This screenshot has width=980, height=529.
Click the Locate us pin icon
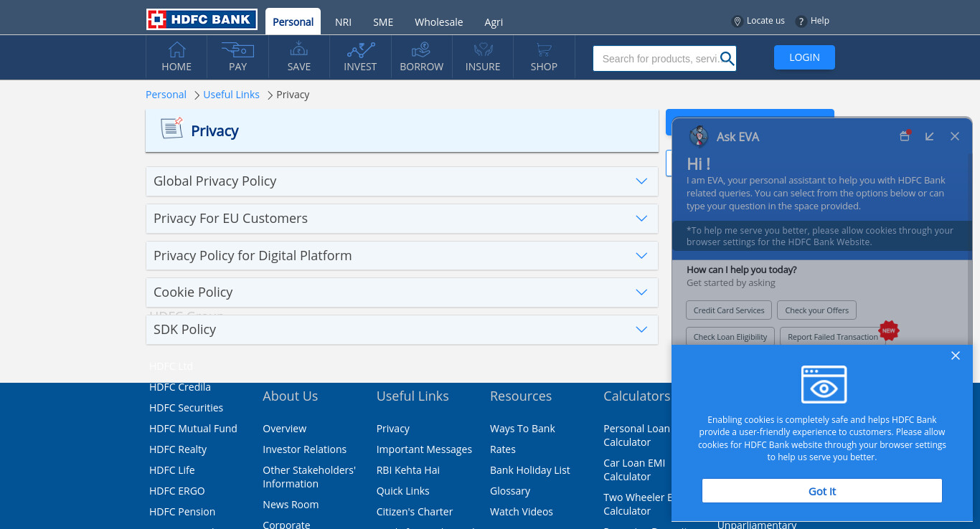(x=737, y=22)
